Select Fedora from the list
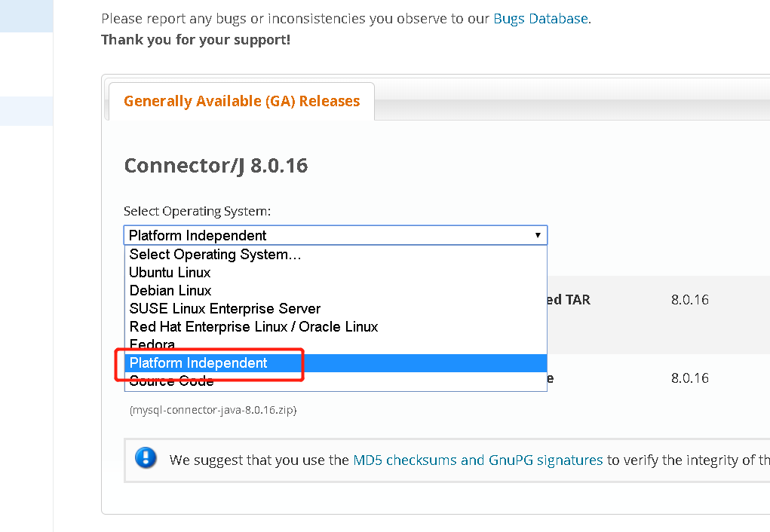Viewport: 770px width, 532px height. (336, 344)
